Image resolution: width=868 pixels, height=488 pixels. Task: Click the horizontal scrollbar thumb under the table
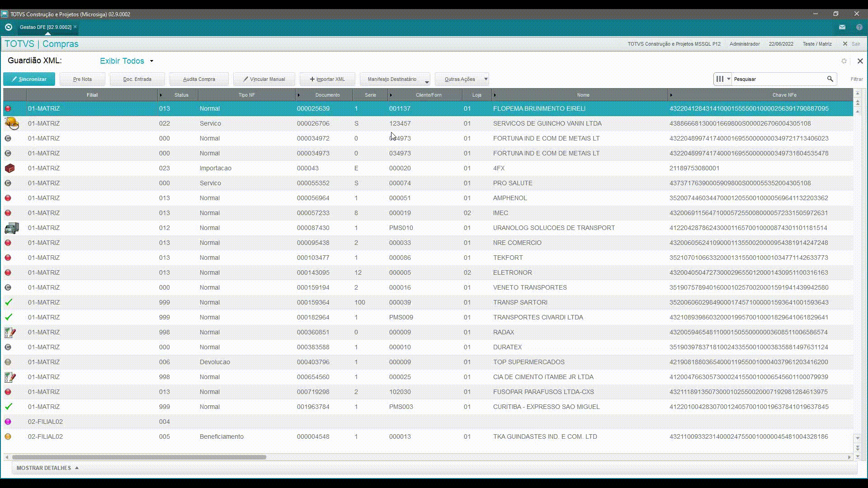(x=139, y=457)
